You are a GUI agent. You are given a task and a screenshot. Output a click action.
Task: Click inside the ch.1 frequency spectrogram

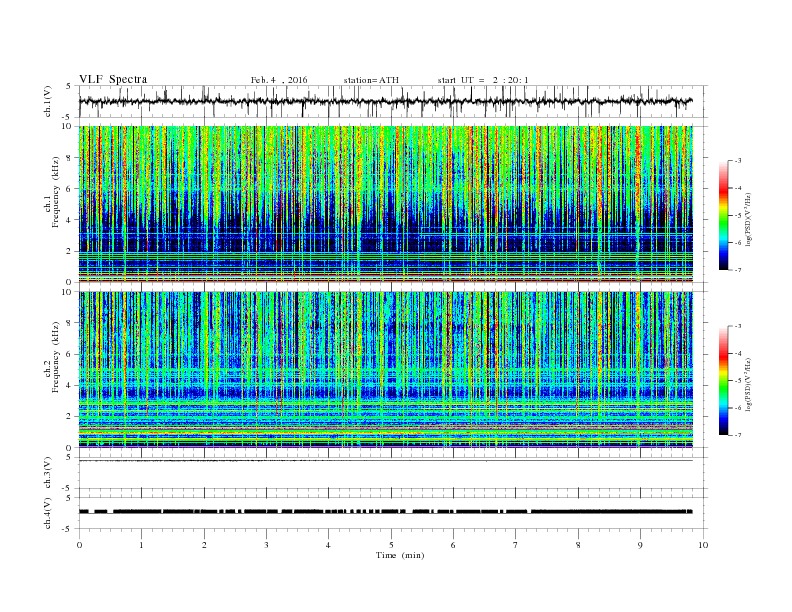386,204
